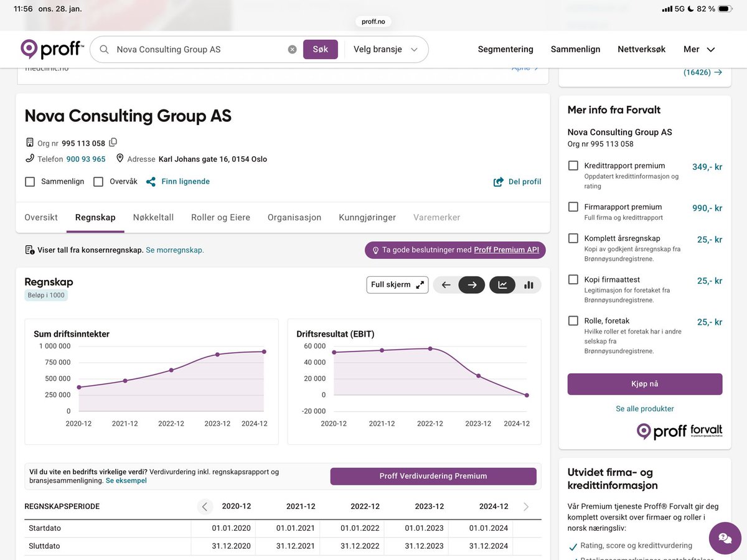Copy the org number 995 113 058
747x560 pixels.
click(x=113, y=142)
